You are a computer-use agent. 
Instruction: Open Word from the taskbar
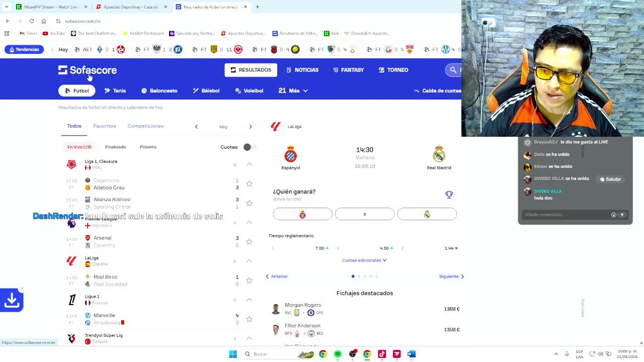(x=412, y=354)
